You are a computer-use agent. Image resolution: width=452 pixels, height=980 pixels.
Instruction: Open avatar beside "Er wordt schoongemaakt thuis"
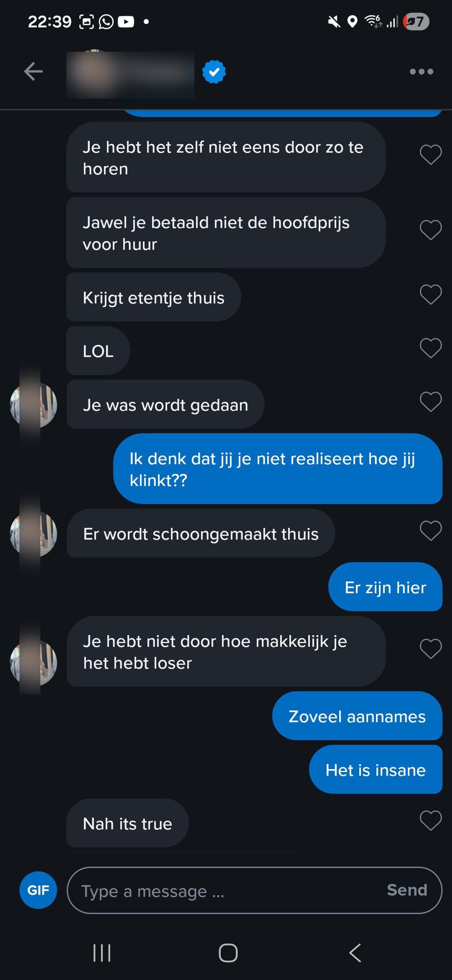[34, 534]
